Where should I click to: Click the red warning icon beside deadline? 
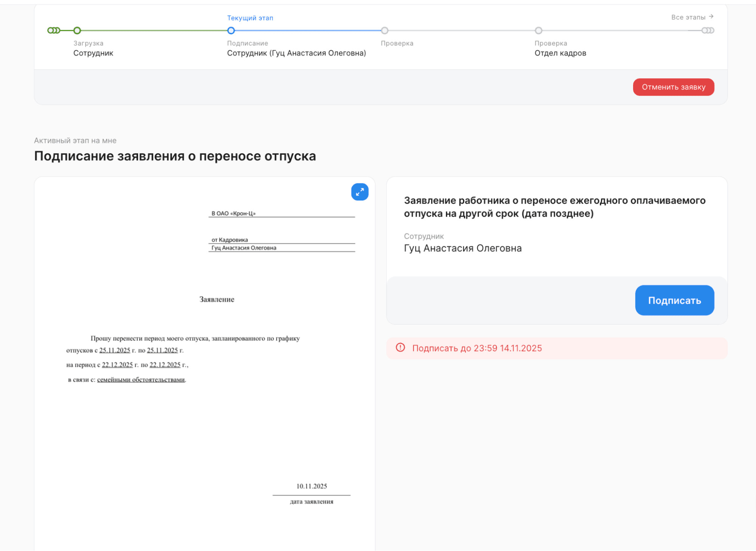pyautogui.click(x=400, y=348)
